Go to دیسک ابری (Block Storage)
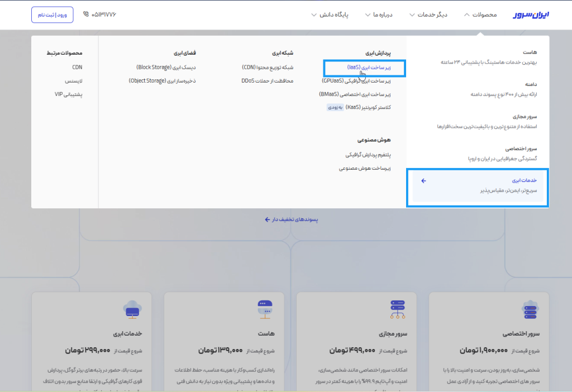 tap(166, 67)
